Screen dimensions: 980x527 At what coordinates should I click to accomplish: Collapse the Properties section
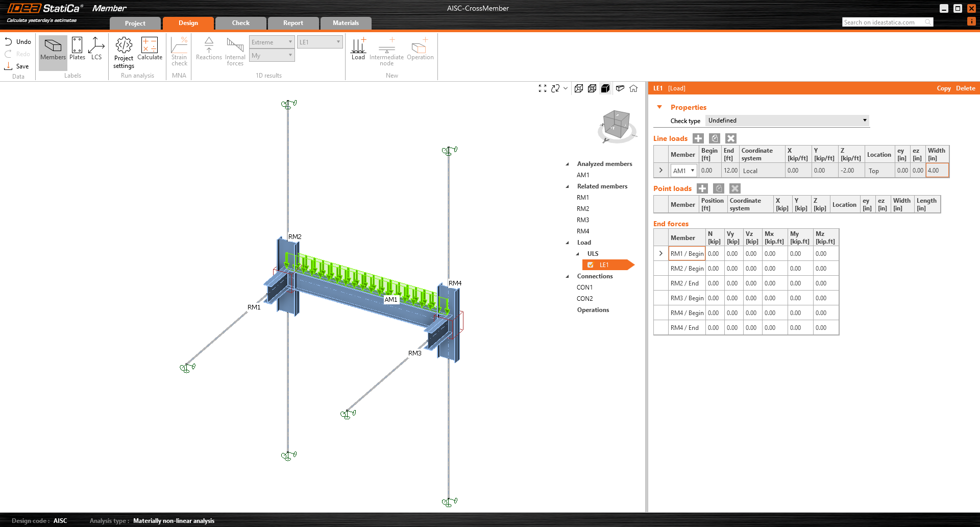[x=659, y=107]
